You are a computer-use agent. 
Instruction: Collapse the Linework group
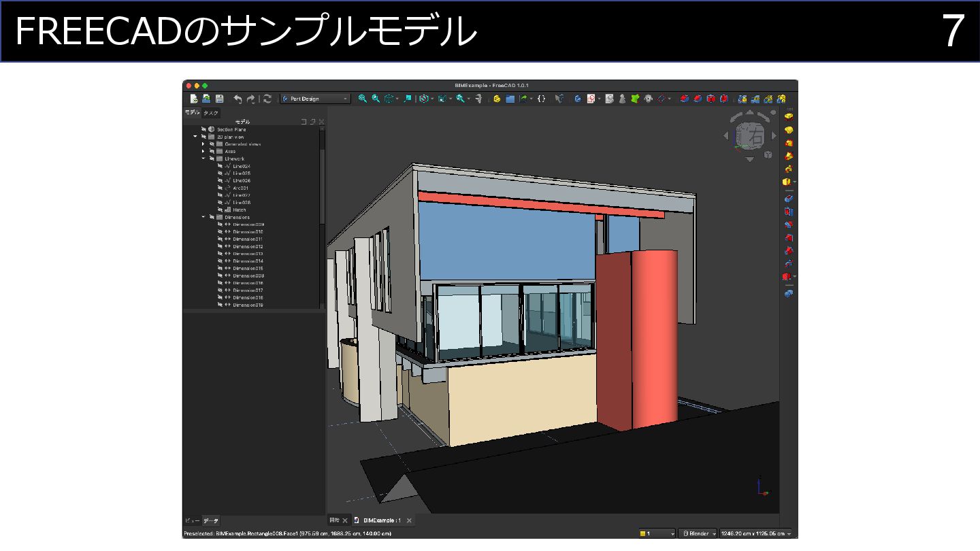(x=203, y=158)
